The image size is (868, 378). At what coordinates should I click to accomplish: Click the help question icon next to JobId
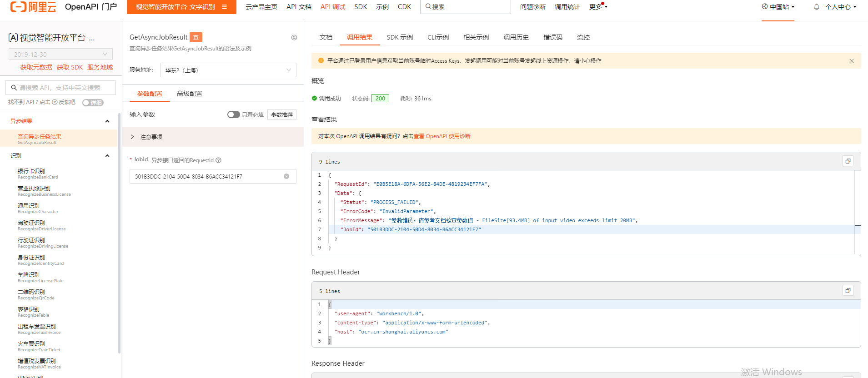point(218,160)
